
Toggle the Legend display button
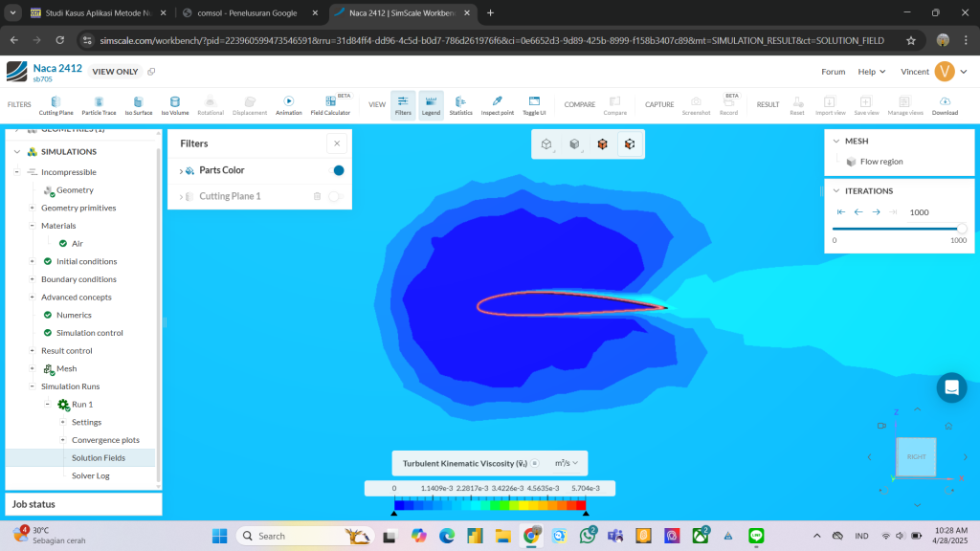point(431,104)
